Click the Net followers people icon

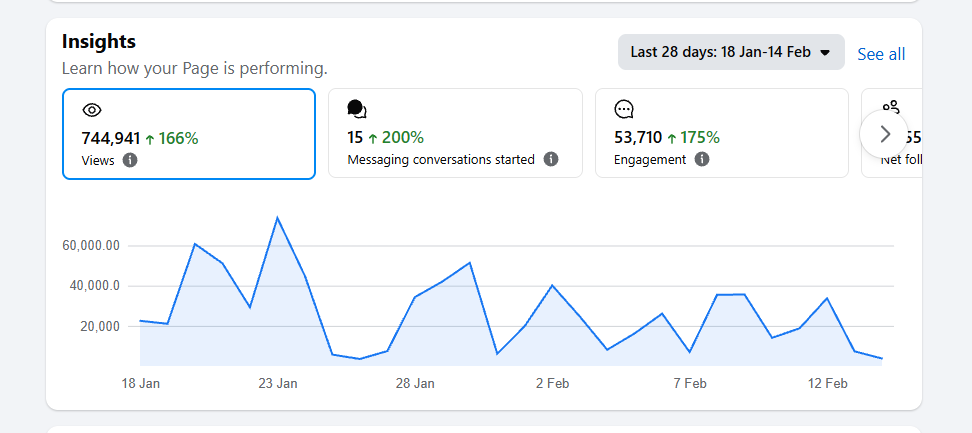tap(891, 107)
